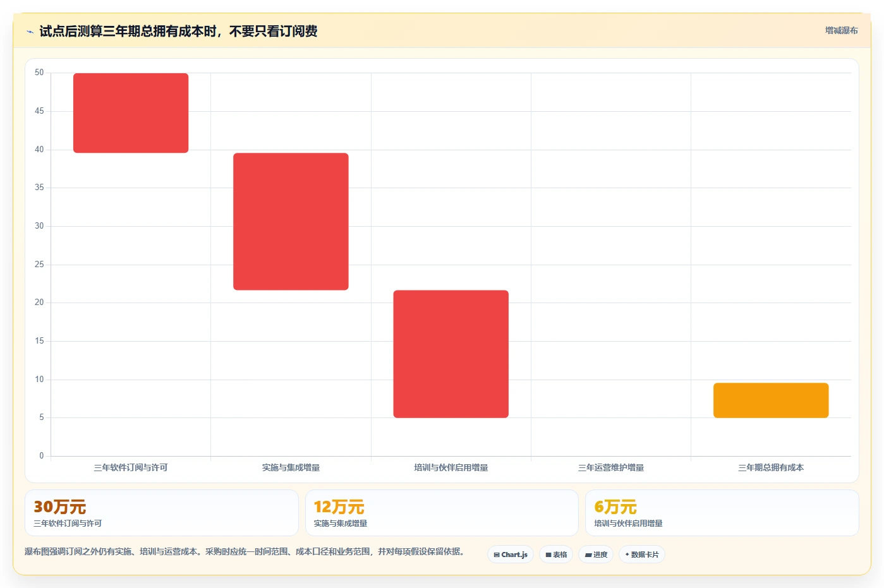Screen dimensions: 884x588
Task: Click the 6万元 value card
Action: click(722, 513)
